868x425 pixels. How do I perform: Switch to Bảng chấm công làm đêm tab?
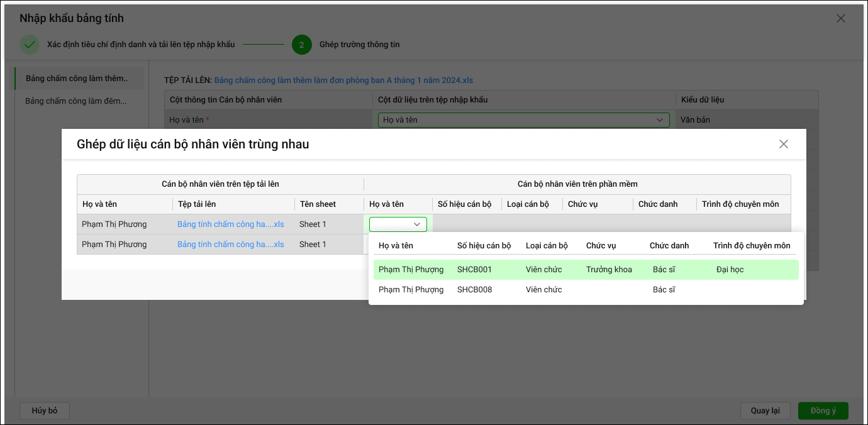(x=76, y=101)
